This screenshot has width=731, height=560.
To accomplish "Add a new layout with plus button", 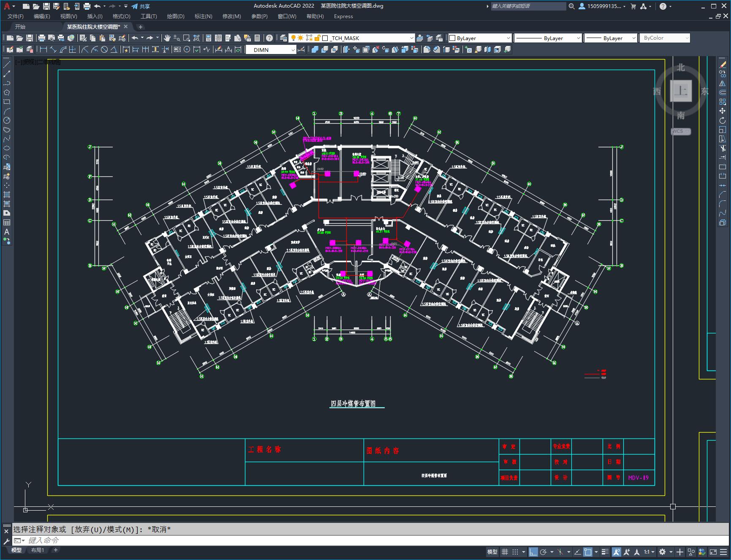I will tap(56, 550).
